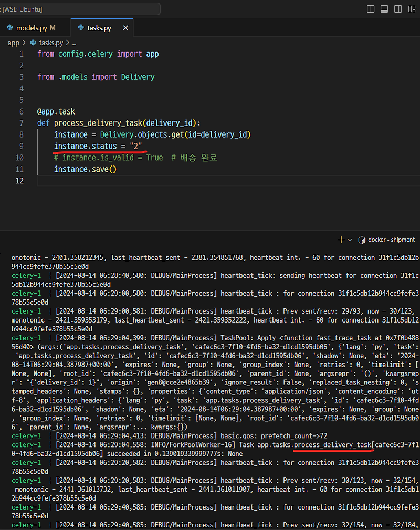The image size is (420, 530).
Task: Toggle the secondary sidebar icon
Action: click(398, 9)
